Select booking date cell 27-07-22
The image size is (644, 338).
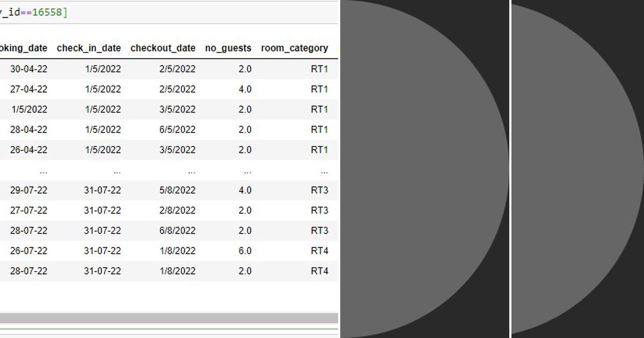[x=29, y=210]
